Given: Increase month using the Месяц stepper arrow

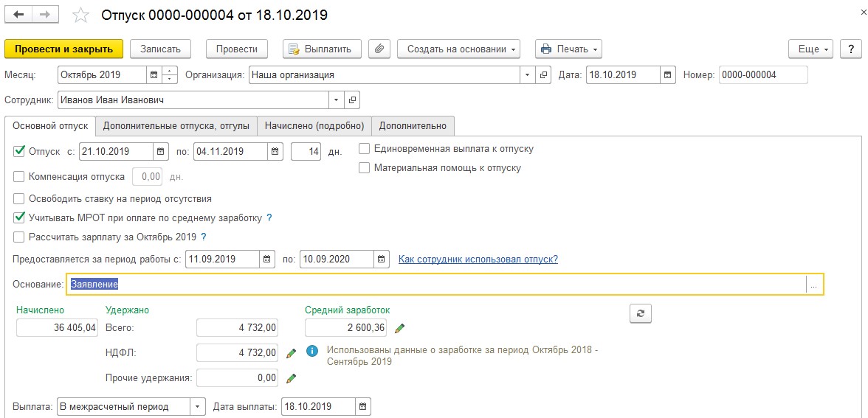Looking at the screenshot, I should (x=170, y=71).
